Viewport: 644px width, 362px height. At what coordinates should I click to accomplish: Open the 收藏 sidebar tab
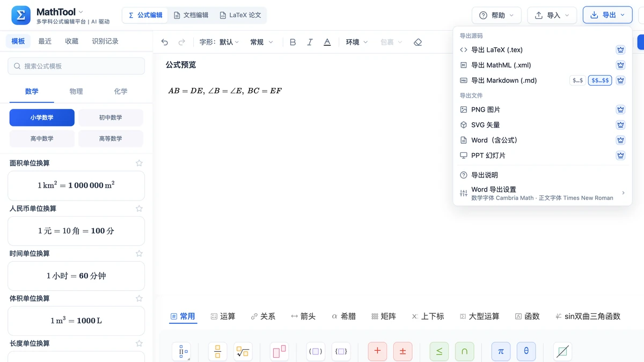tap(72, 41)
